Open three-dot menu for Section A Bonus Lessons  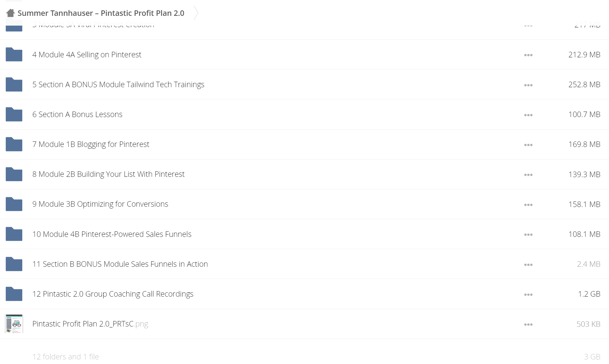click(528, 115)
